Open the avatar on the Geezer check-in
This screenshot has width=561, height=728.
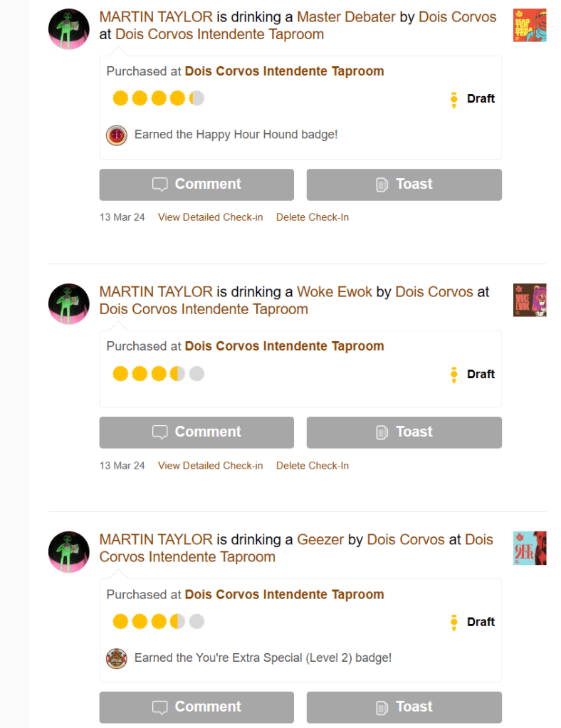[68, 552]
